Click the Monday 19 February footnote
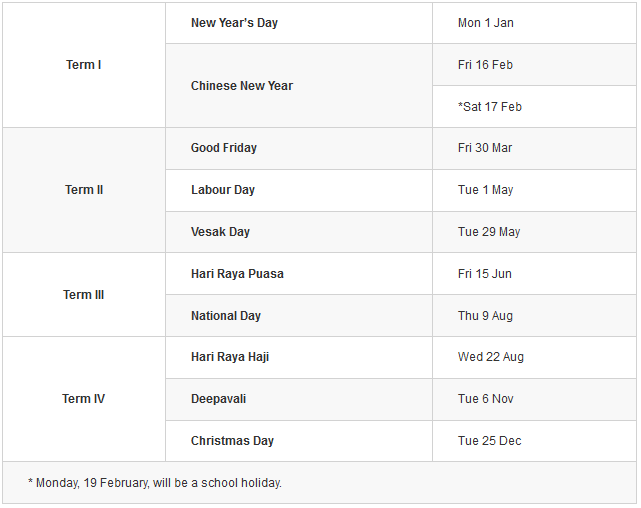Screen dimensions: 641x508 pyautogui.click(x=155, y=483)
